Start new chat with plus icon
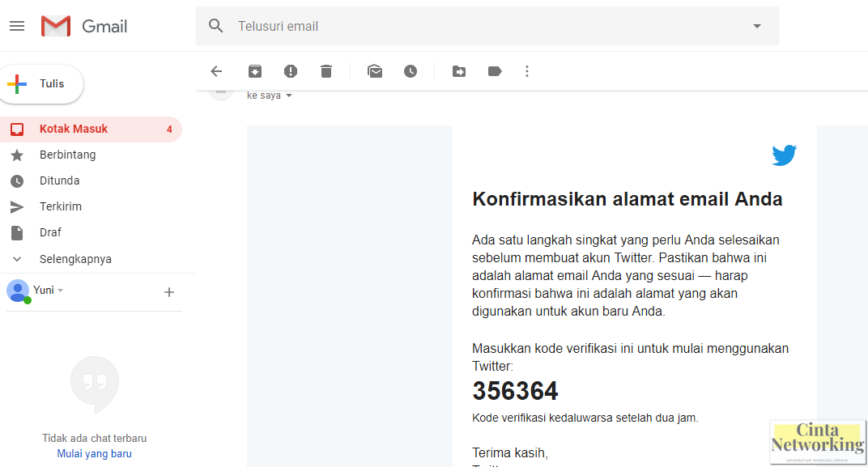This screenshot has width=868, height=467. pyautogui.click(x=169, y=292)
